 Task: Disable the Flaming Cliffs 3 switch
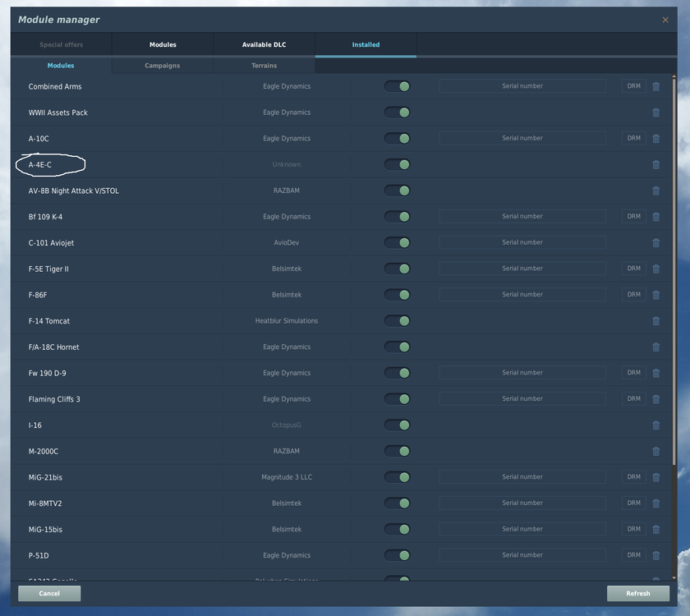tap(397, 399)
